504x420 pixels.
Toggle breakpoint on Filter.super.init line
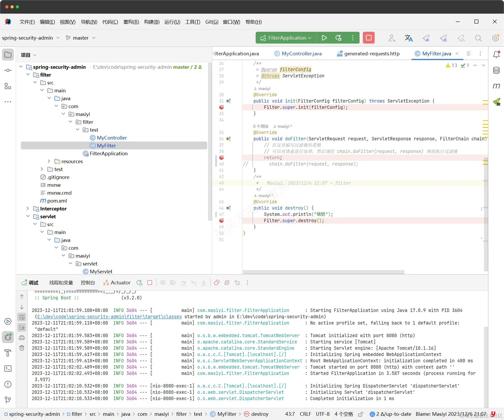pyautogui.click(x=221, y=107)
